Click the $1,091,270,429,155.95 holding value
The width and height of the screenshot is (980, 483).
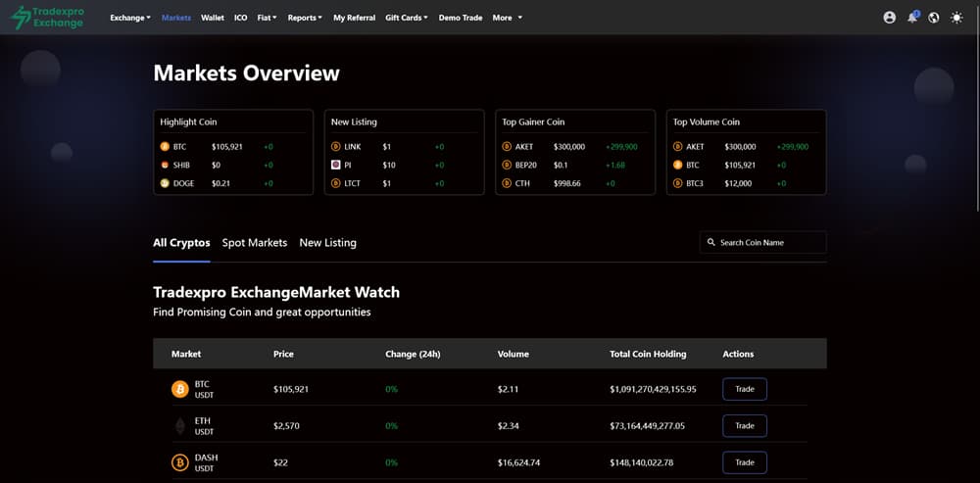[x=653, y=389]
